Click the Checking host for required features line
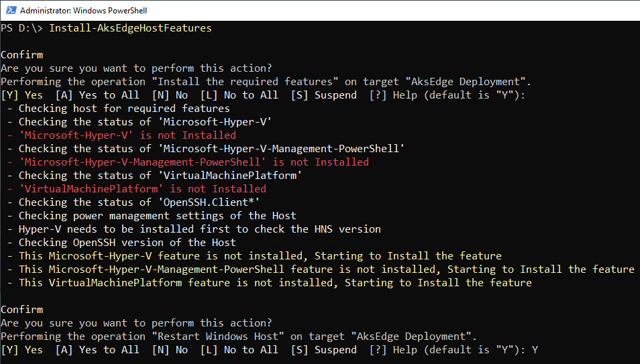 click(118, 108)
